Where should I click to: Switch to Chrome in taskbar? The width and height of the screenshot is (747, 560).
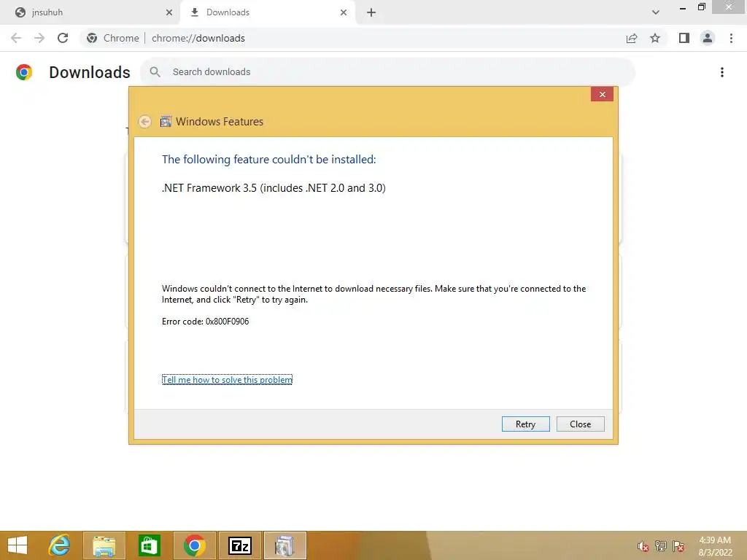pos(194,545)
